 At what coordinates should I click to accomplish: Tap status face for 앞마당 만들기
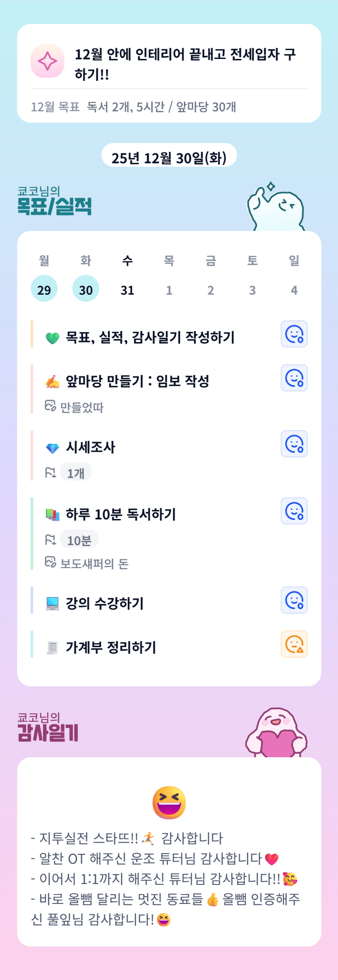294,378
